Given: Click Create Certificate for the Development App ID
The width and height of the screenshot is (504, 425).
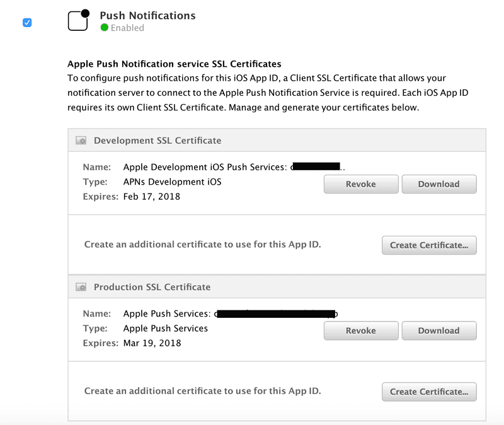Looking at the screenshot, I should pyautogui.click(x=429, y=245).
